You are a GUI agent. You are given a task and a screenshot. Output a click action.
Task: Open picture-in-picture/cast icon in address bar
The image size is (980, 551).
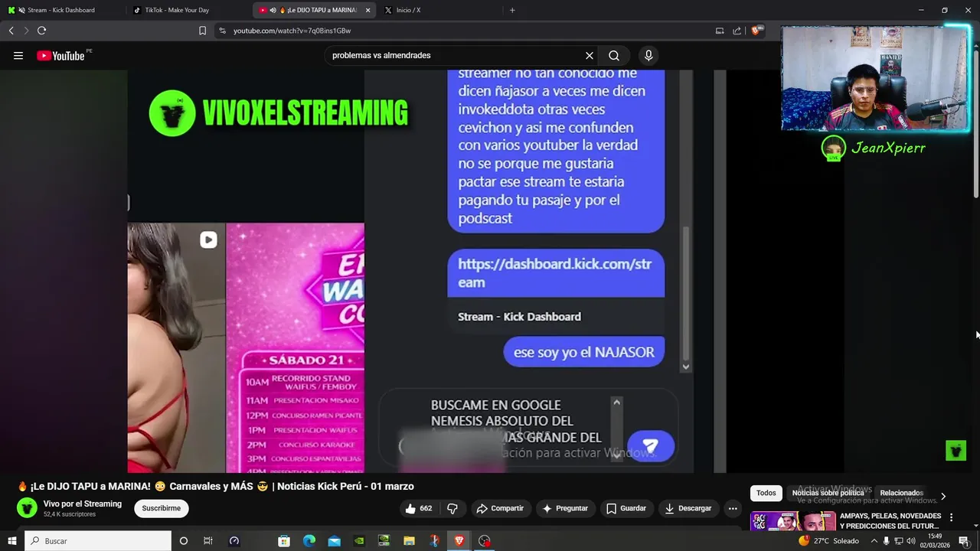coord(720,31)
